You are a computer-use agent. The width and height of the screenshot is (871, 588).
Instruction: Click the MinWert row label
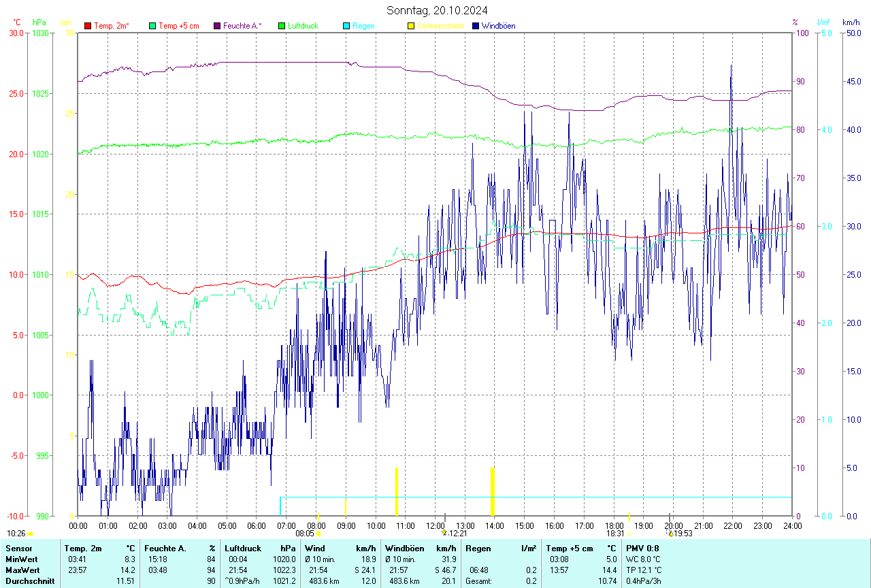22,559
